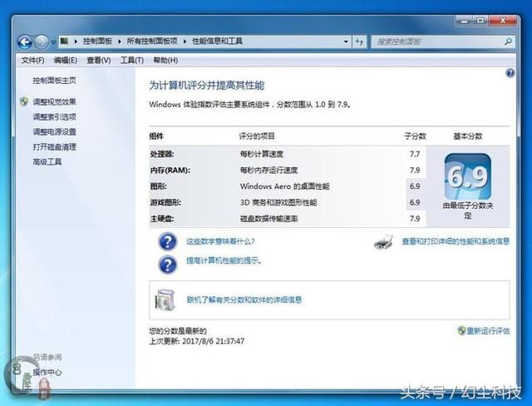Open the 查看(V) menu

98,61
